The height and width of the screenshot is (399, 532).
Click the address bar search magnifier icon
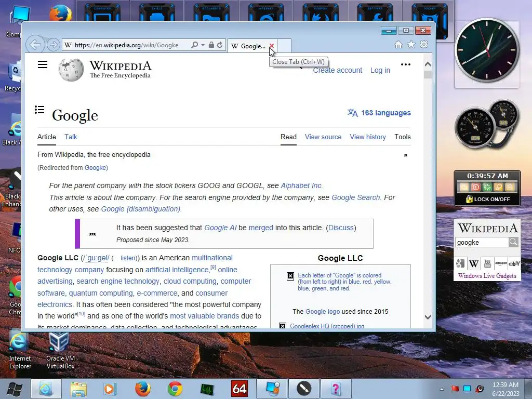[x=195, y=45]
